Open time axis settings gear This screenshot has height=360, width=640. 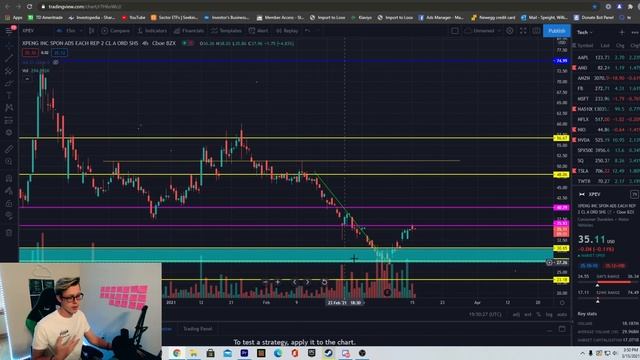click(562, 302)
